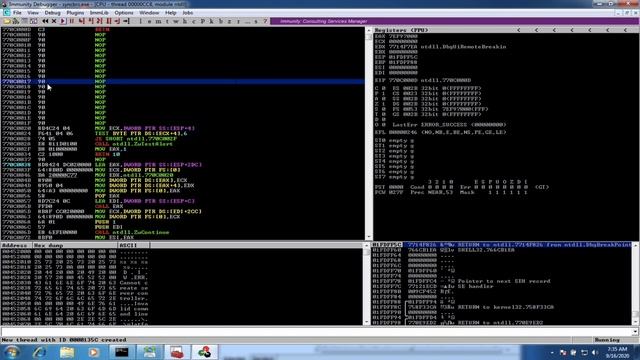Pause execution with the pause icon

tap(71, 21)
